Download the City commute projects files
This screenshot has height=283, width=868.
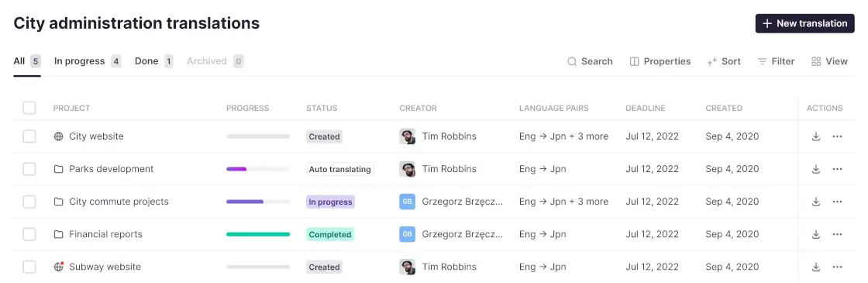(x=815, y=202)
